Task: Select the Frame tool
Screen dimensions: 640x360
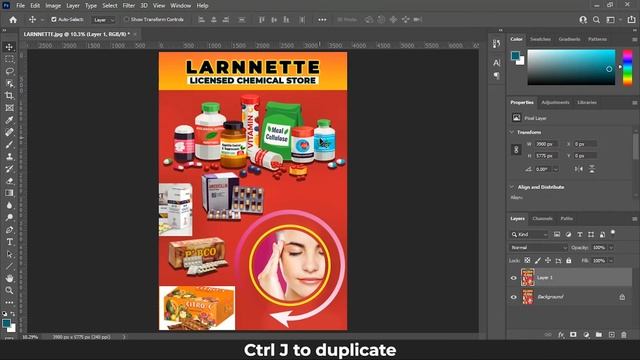Action: [9, 108]
